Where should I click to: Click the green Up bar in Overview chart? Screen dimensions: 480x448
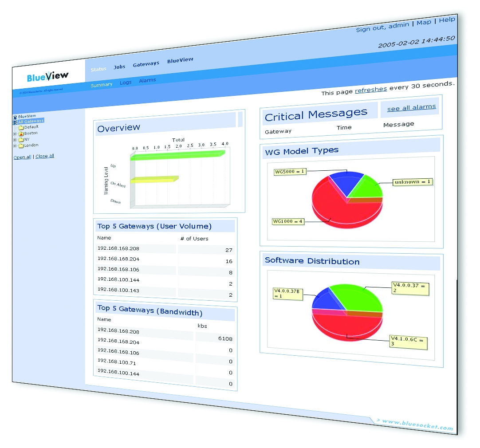177,155
